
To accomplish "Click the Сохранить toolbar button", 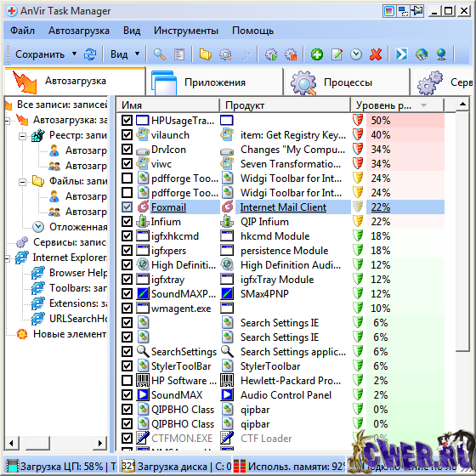I will 40,54.
